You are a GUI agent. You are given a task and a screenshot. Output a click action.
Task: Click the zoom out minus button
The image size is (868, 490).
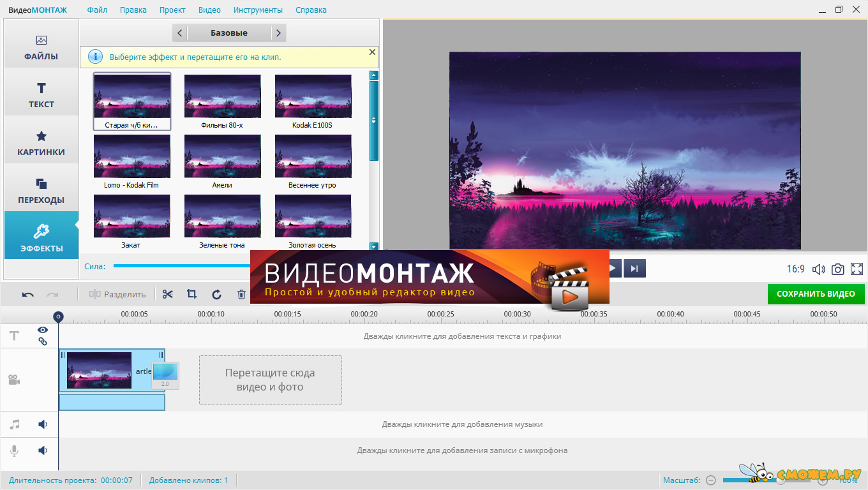click(x=711, y=480)
